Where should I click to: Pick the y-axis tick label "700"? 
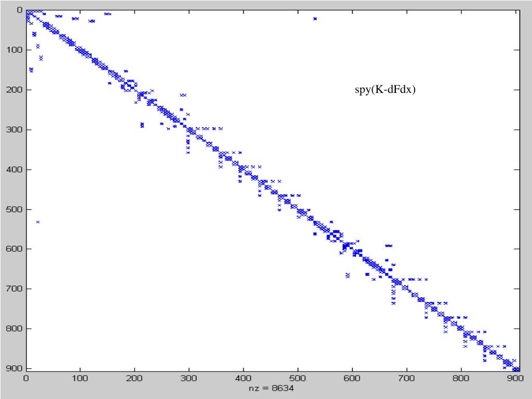point(15,288)
